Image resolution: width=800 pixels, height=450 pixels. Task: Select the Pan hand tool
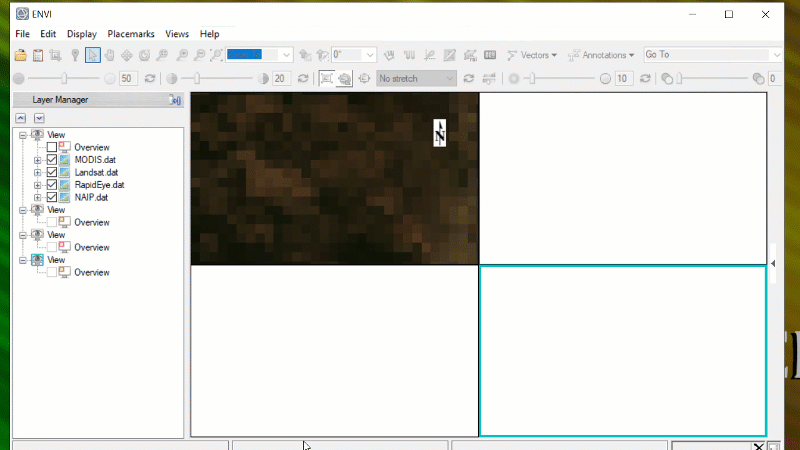point(110,55)
